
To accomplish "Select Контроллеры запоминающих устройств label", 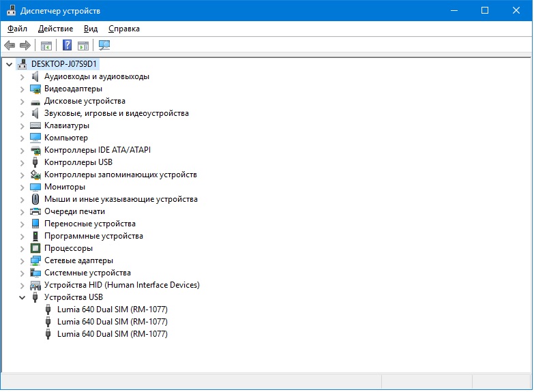I will click(x=121, y=175).
